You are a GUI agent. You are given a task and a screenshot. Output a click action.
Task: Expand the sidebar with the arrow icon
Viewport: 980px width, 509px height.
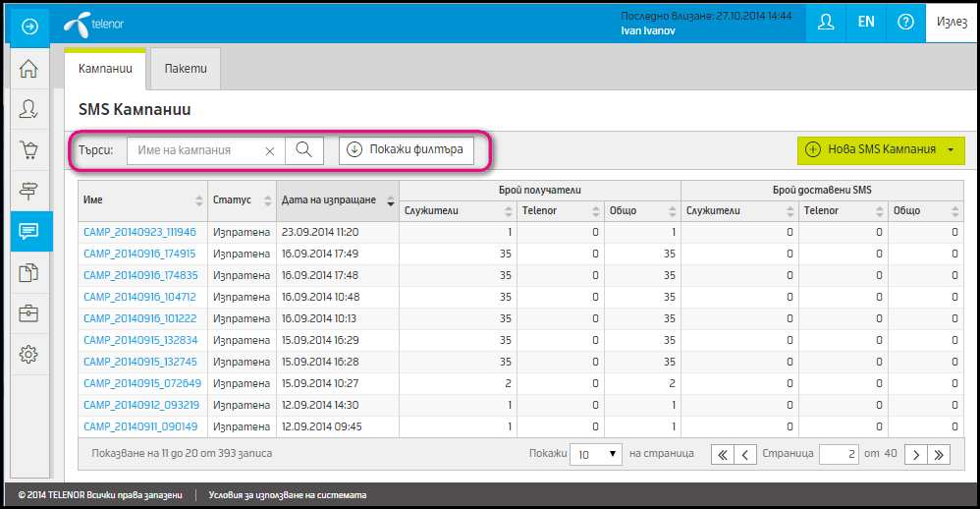(29, 27)
